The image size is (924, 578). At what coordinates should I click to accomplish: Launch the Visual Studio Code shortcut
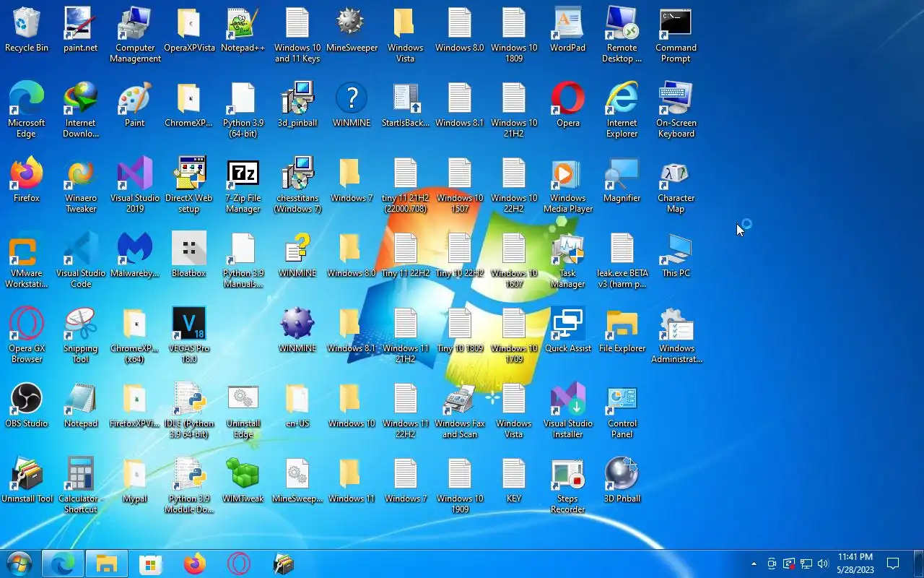pos(81,261)
